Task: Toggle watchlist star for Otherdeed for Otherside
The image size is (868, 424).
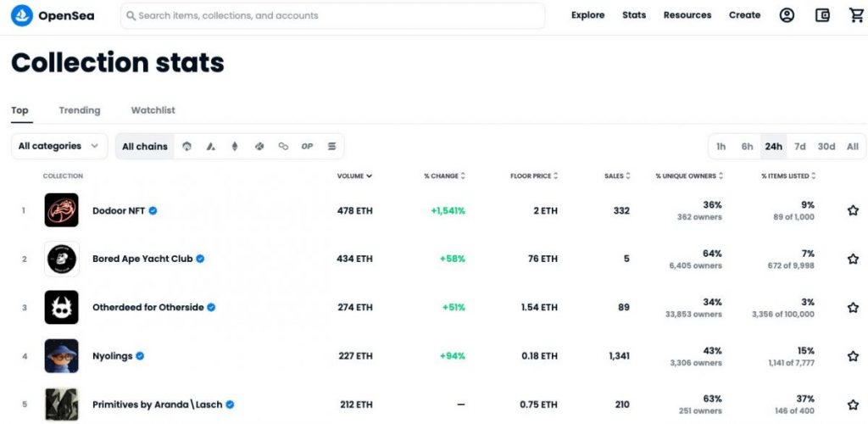Action: point(853,307)
